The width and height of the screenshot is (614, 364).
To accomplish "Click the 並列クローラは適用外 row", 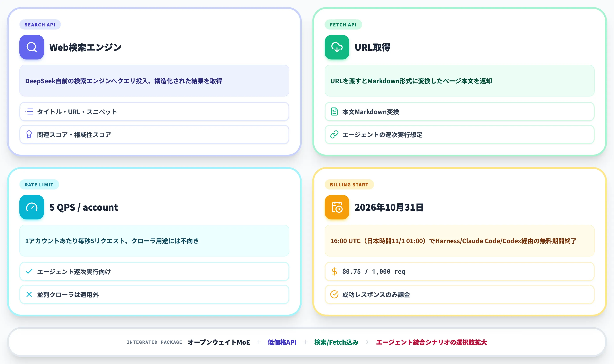I will tap(154, 294).
